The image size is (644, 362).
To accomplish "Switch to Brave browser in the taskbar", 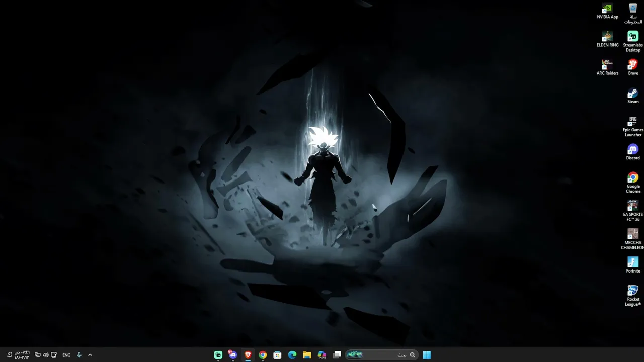I will point(248,355).
